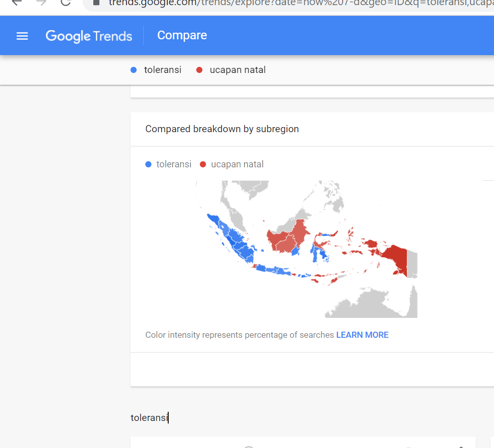The height and width of the screenshot is (448, 494).
Task: Reload the page with the refresh icon
Action: 65,3
